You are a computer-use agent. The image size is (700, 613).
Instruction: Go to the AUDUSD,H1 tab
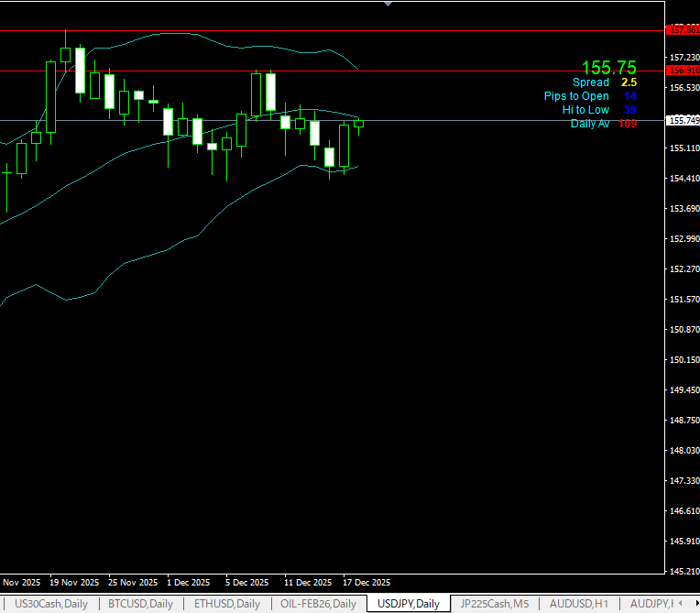coord(578,604)
